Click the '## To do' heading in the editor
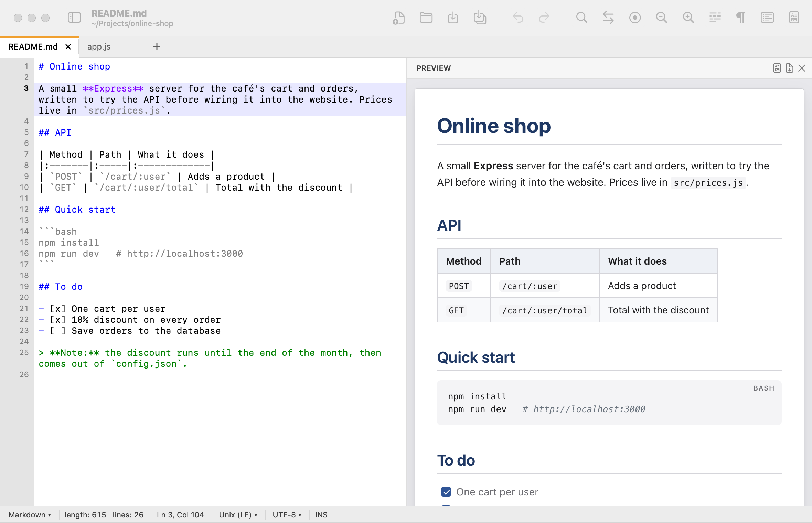The height and width of the screenshot is (523, 812). pyautogui.click(x=61, y=287)
